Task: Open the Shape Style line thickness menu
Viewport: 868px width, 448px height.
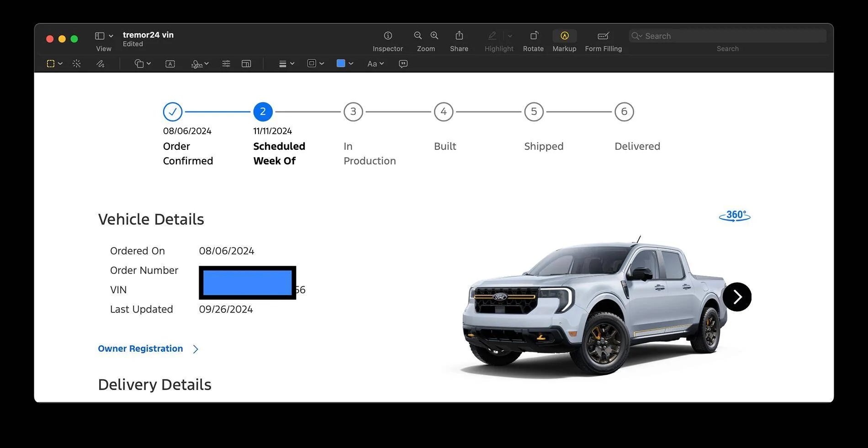Action: point(286,64)
